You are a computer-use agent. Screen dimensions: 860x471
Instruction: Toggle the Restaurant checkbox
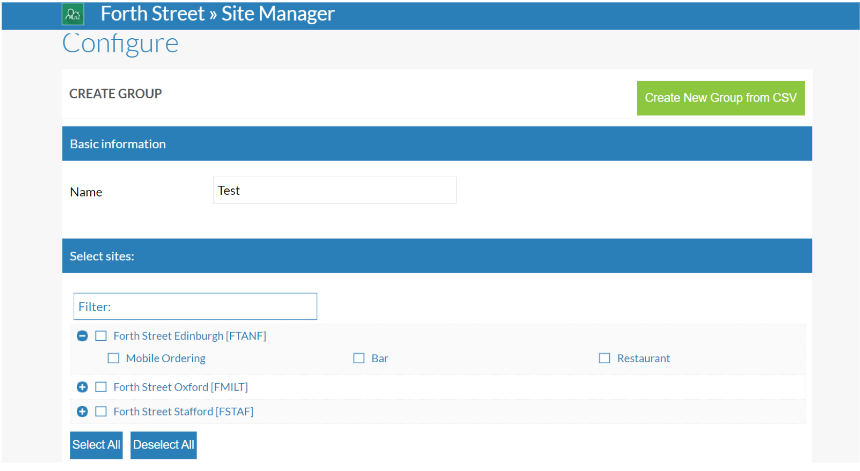(604, 358)
